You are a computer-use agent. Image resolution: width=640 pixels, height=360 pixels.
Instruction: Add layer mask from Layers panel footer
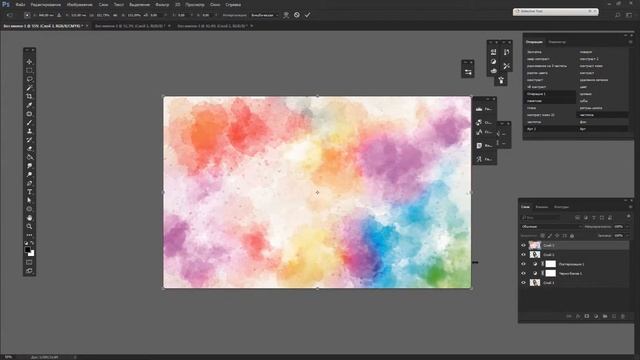pos(587,316)
